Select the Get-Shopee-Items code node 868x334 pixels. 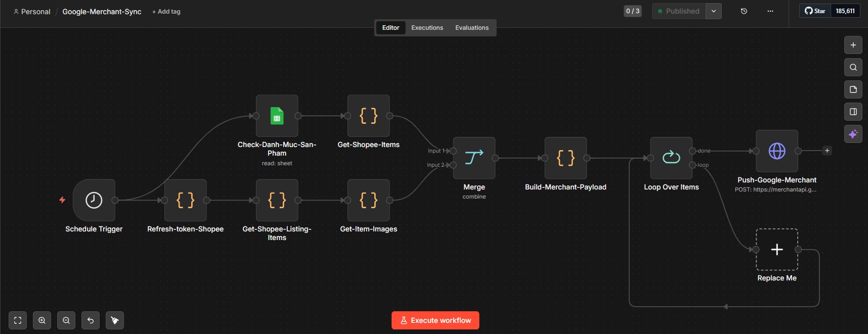tap(369, 116)
